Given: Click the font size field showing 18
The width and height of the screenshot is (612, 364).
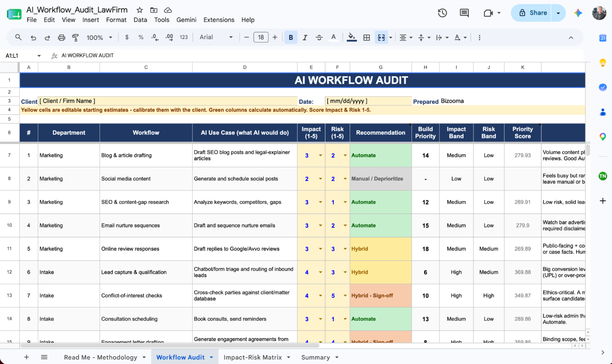Looking at the screenshot, I should point(261,37).
